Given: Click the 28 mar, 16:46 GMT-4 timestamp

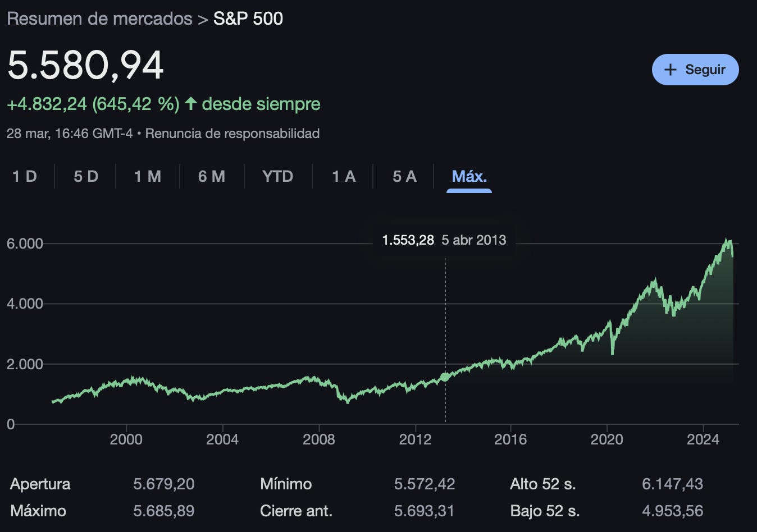Looking at the screenshot, I should (x=70, y=134).
